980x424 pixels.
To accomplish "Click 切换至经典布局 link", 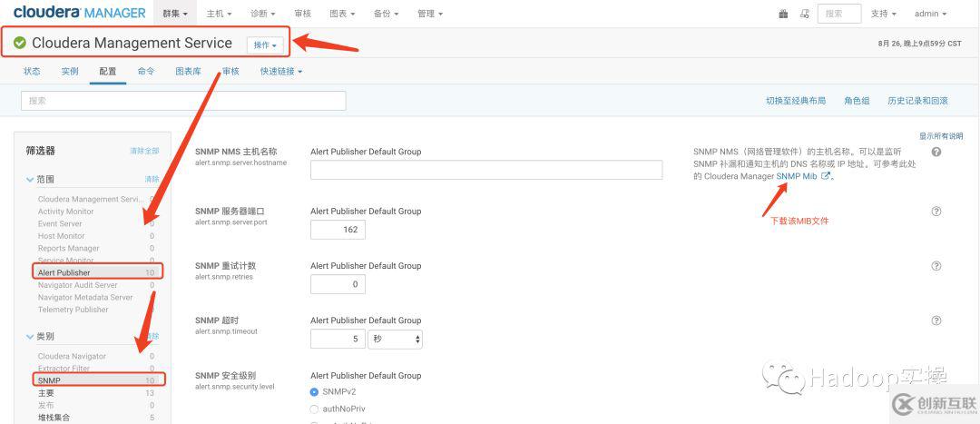I will click(x=796, y=101).
